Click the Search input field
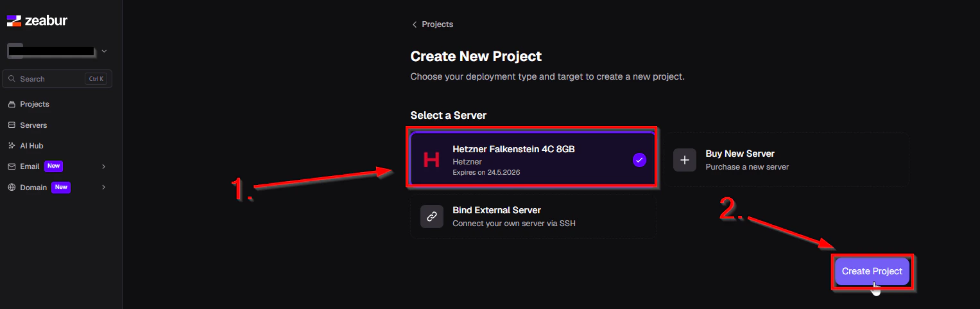980x309 pixels. tap(57, 79)
